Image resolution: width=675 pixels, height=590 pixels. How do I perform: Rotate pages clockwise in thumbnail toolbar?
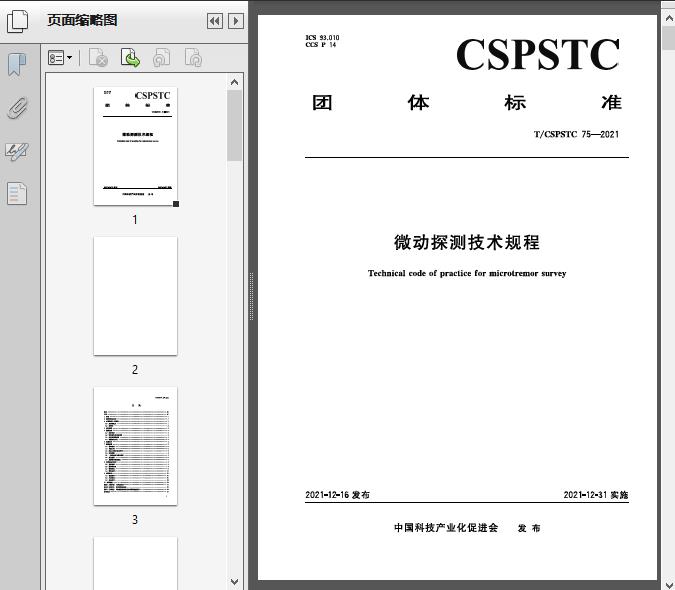tap(193, 59)
